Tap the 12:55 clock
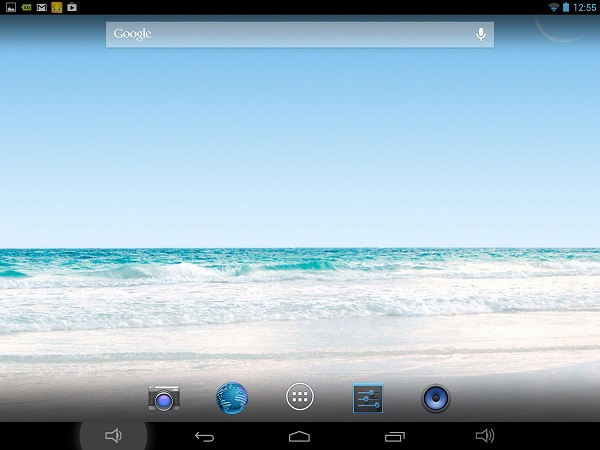The image size is (600, 450). (x=584, y=8)
